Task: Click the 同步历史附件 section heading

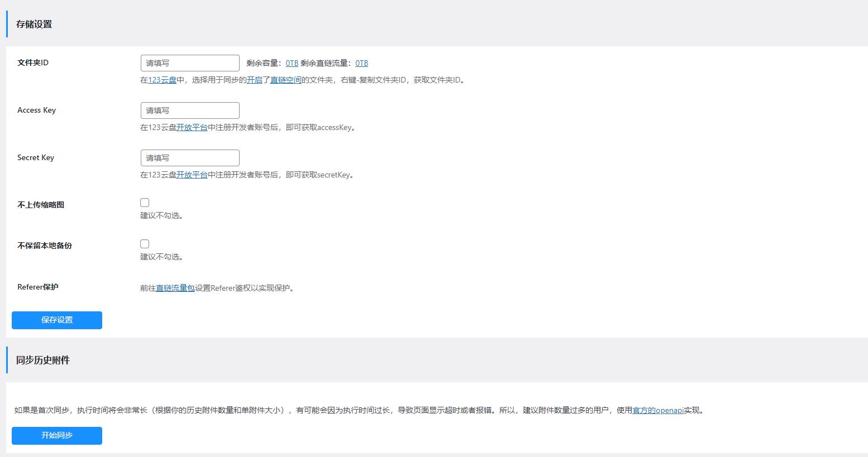Action: coord(42,360)
